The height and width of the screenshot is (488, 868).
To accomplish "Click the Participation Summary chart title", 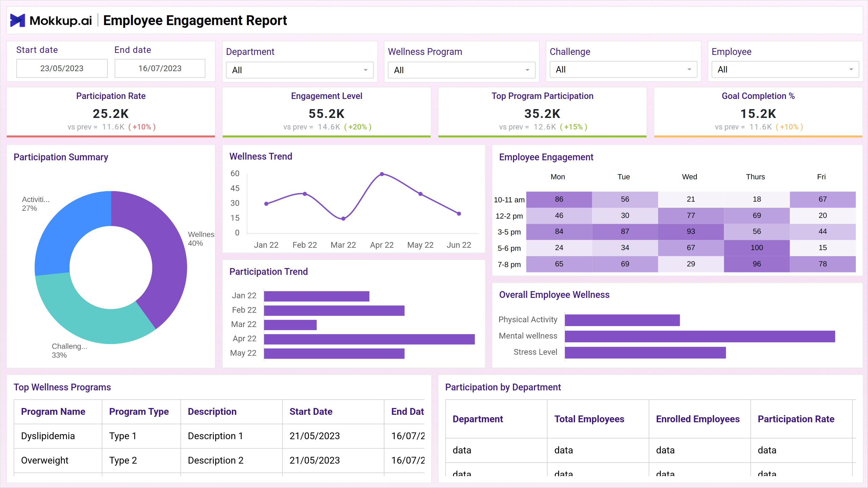I will (x=61, y=157).
